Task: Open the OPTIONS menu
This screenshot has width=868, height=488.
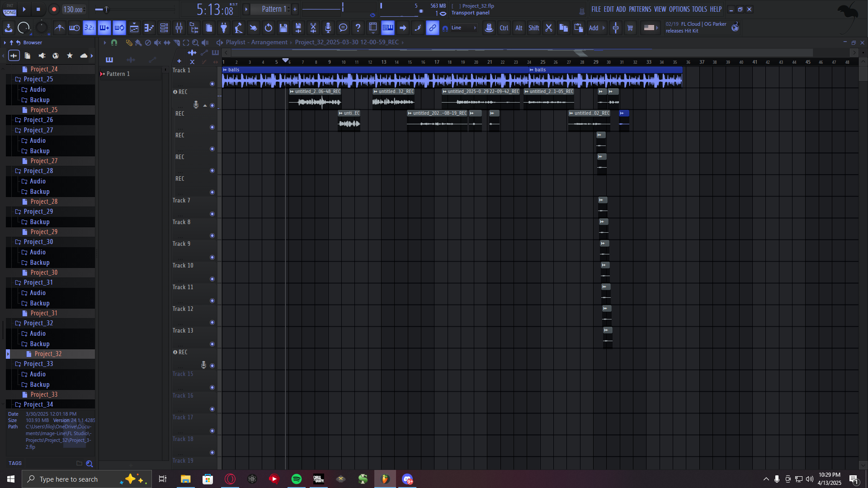Action: point(679,9)
